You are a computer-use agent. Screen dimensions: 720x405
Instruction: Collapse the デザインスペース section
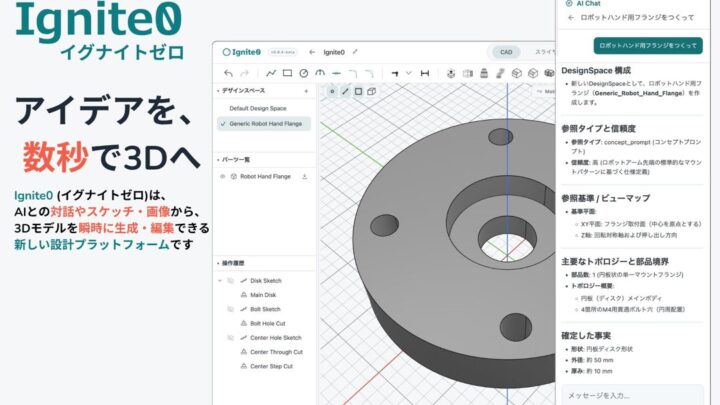pyautogui.click(x=218, y=91)
